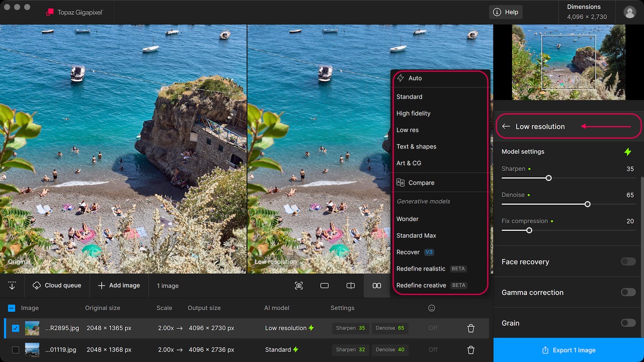Screen dimensions: 644x362
Task: Click the green auto lightning in Model settings
Action: [627, 151]
